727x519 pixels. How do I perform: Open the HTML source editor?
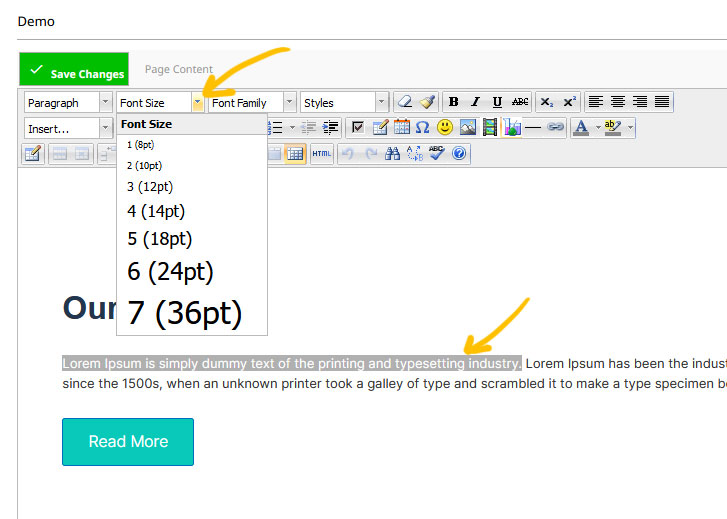[x=321, y=154]
